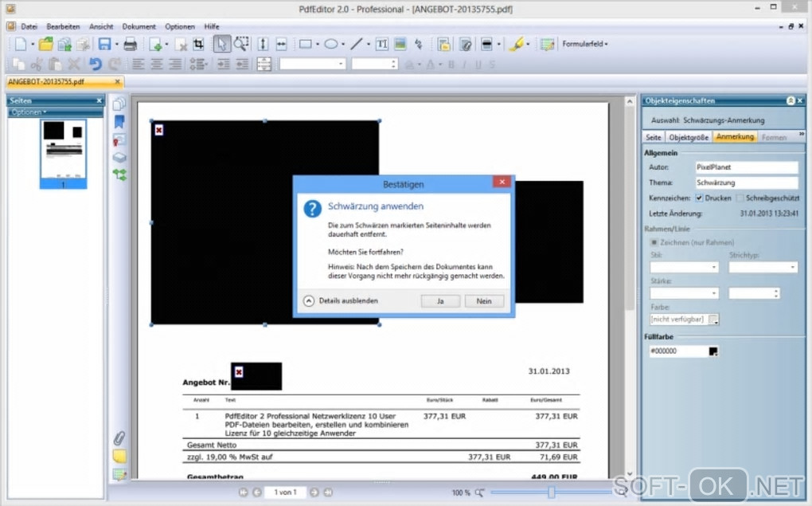Select the ellipse shape tool
Viewport: 812px width, 506px height.
pyautogui.click(x=331, y=44)
